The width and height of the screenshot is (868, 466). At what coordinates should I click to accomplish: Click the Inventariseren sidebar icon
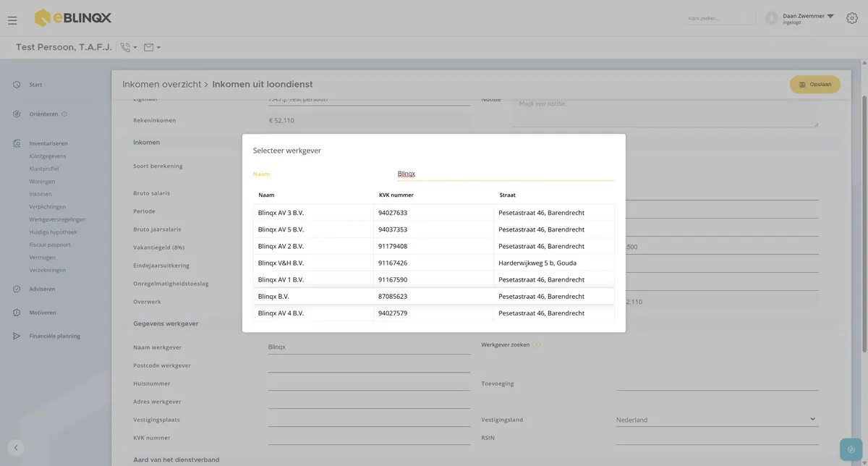tap(17, 143)
